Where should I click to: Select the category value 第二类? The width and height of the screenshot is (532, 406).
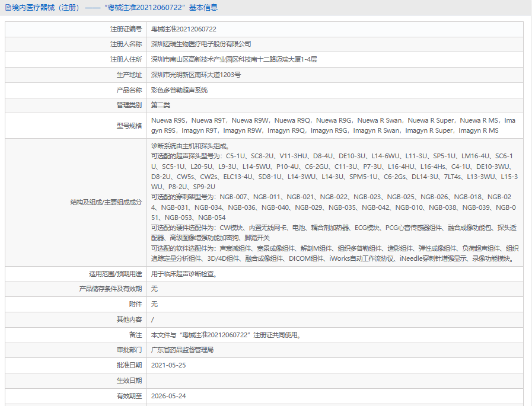161,105
